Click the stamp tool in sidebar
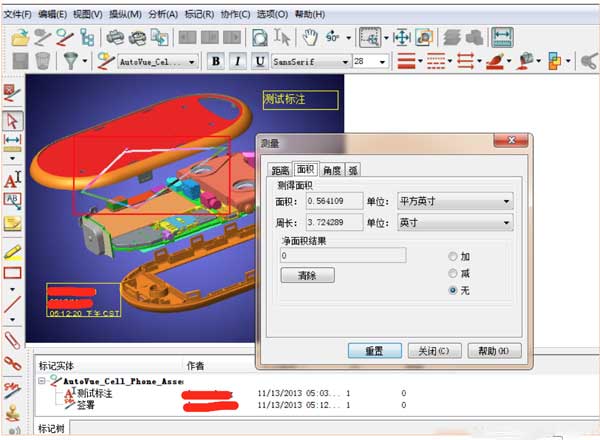600x440 pixels. 12,413
